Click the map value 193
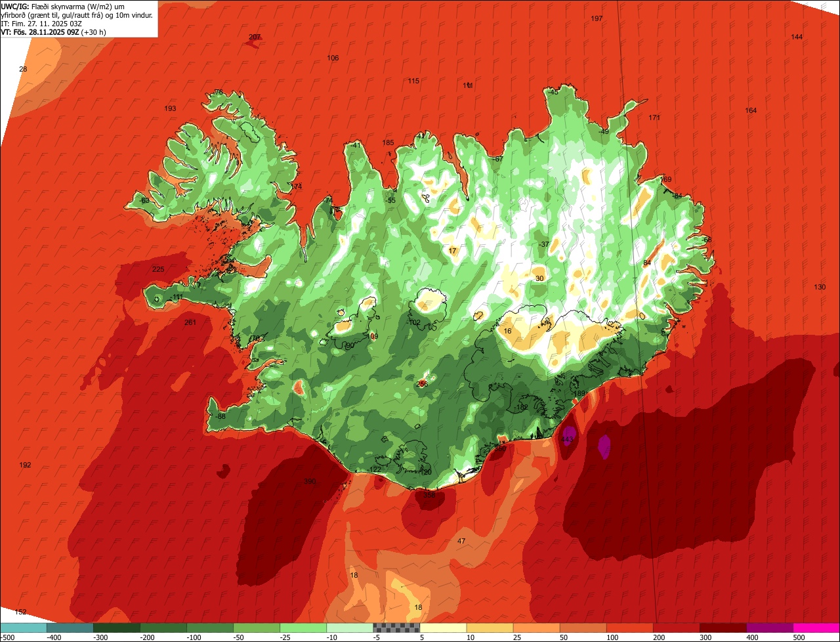 (x=171, y=108)
